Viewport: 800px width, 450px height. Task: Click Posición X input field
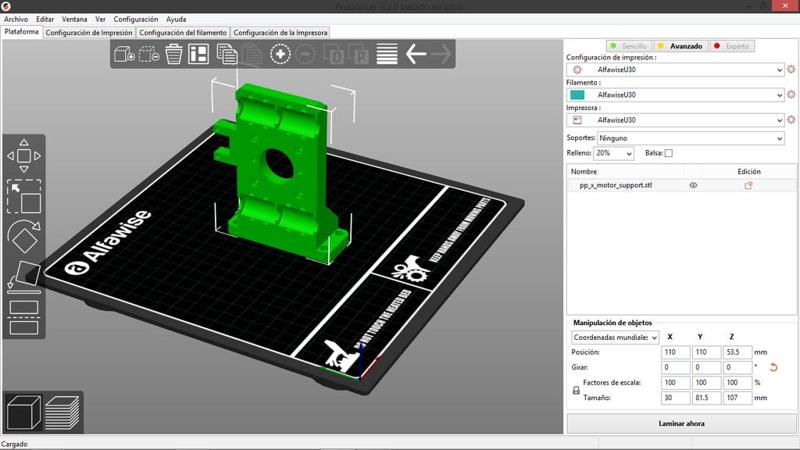(675, 352)
